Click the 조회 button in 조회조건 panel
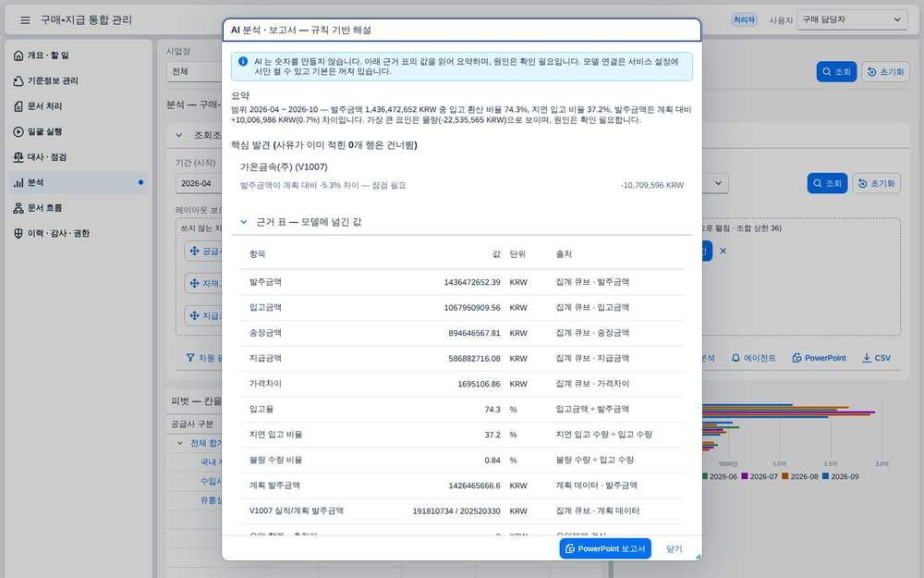Screen dimensions: 924x578 [827, 183]
